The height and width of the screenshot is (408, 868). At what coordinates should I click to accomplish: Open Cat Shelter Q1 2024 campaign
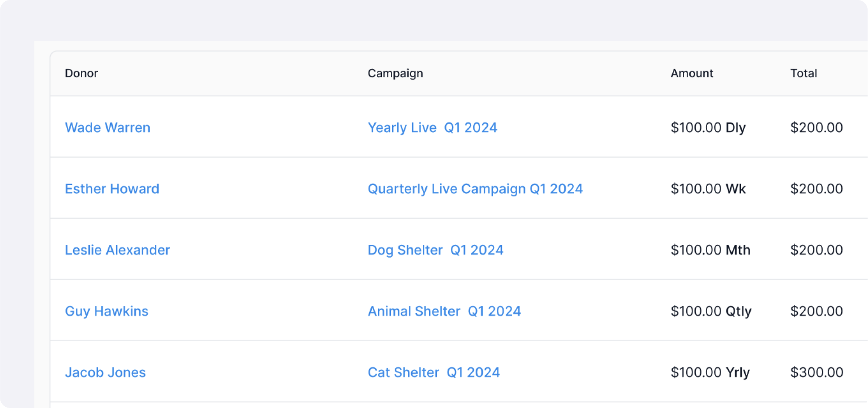click(433, 372)
